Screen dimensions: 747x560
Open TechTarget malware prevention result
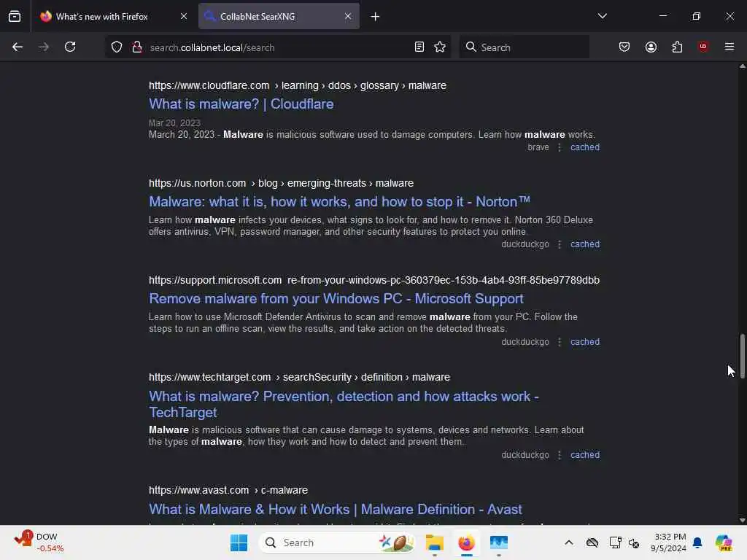[344, 404]
